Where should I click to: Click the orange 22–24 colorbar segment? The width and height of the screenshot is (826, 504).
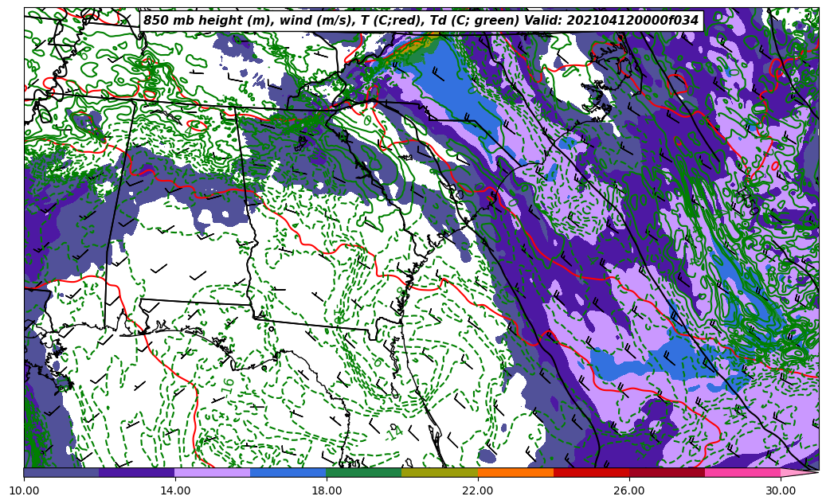[x=515, y=472]
